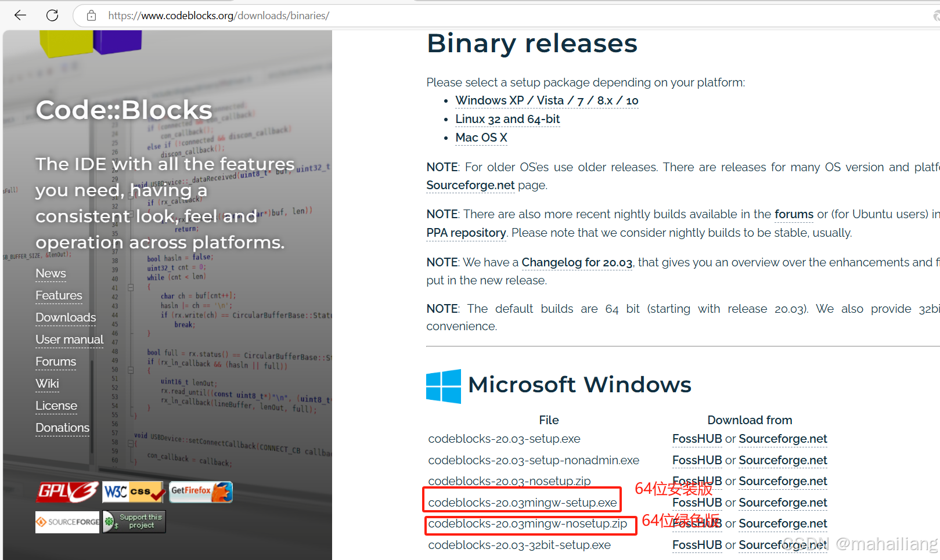Download setup.exe from Sourceforge.net
The image size is (940, 560).
click(x=783, y=439)
